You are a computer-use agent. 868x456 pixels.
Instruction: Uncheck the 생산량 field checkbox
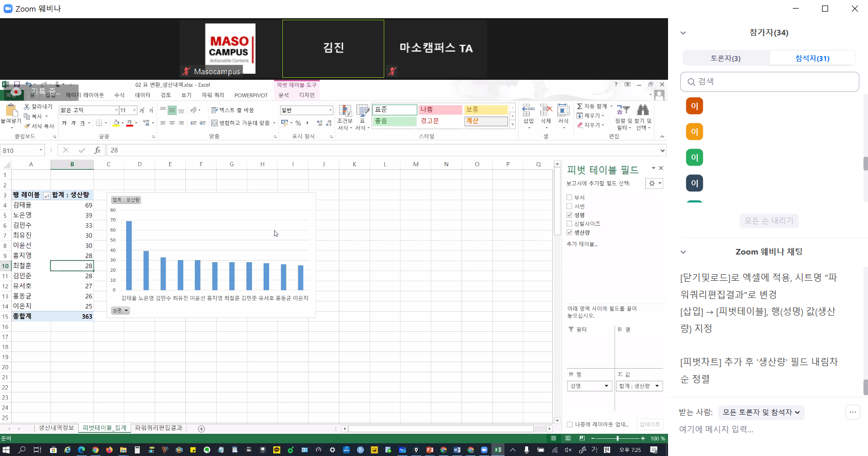tap(570, 232)
